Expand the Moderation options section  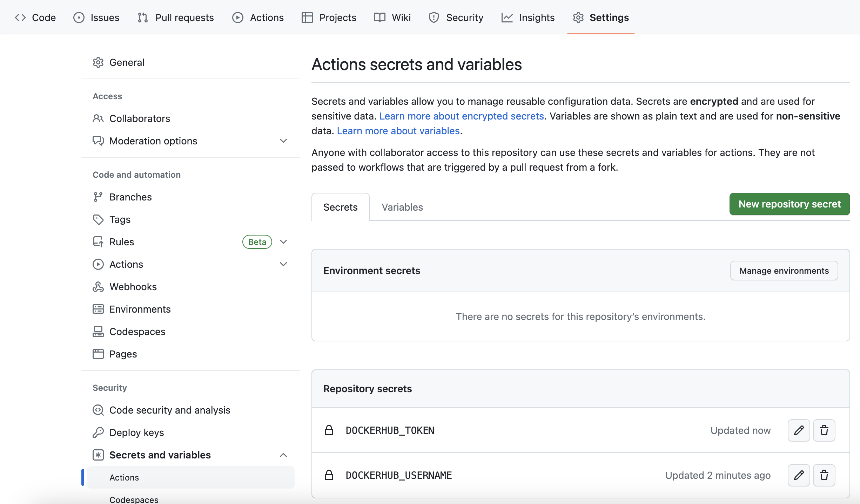click(283, 141)
